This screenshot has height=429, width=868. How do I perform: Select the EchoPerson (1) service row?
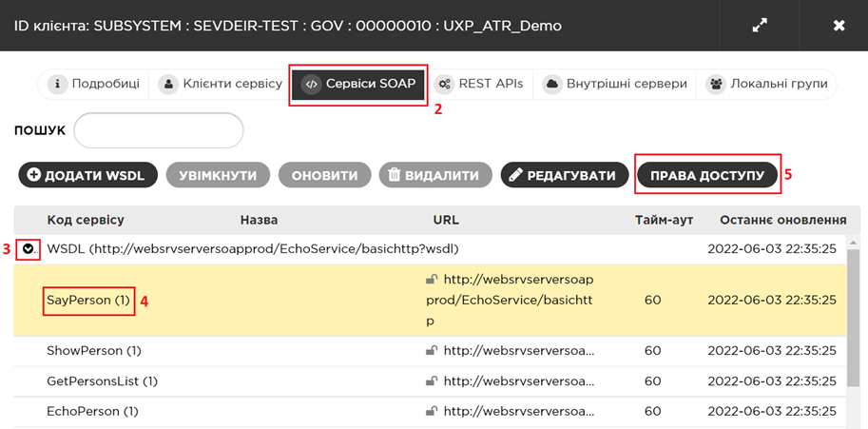click(x=92, y=412)
